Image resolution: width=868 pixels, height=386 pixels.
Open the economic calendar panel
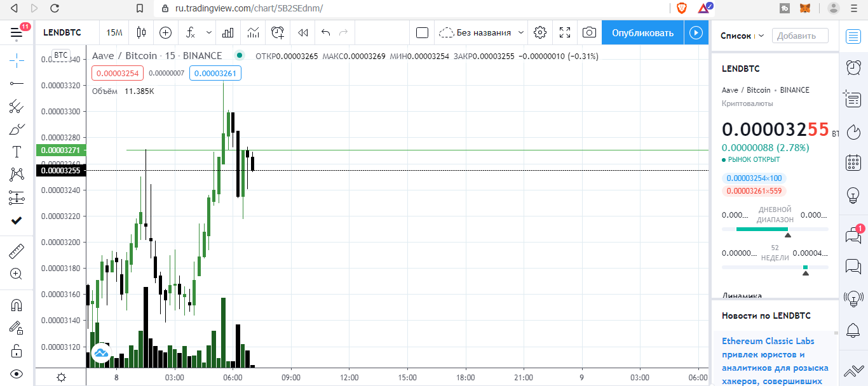pos(853,163)
